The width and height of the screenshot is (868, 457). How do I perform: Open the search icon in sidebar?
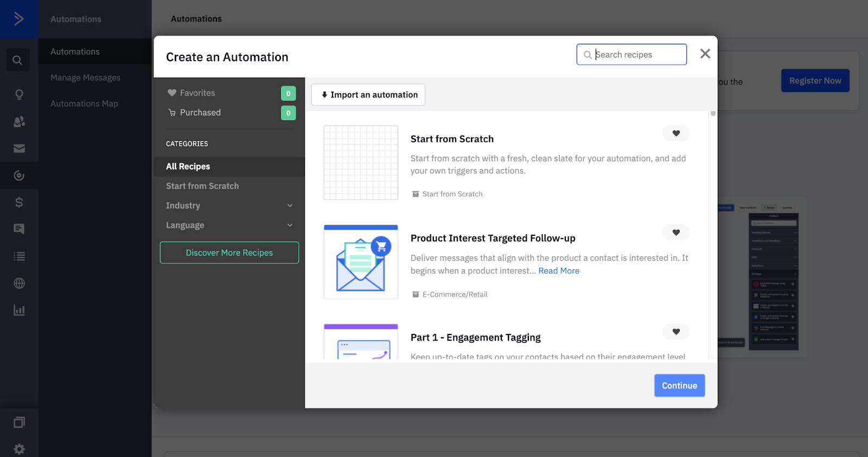18,60
